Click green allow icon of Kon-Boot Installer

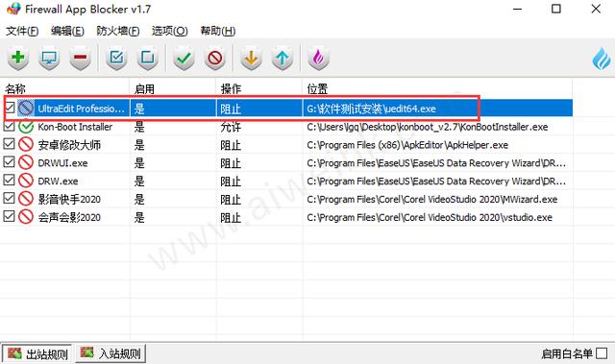(26, 127)
